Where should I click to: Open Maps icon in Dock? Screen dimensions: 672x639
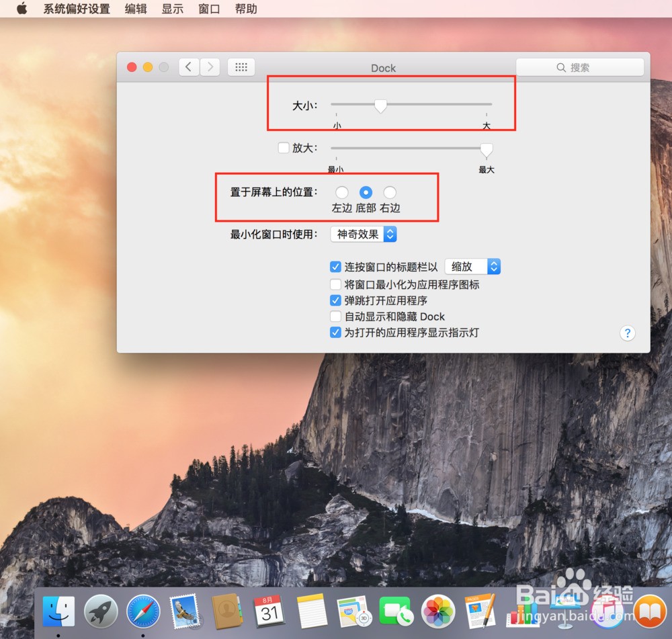[353, 611]
